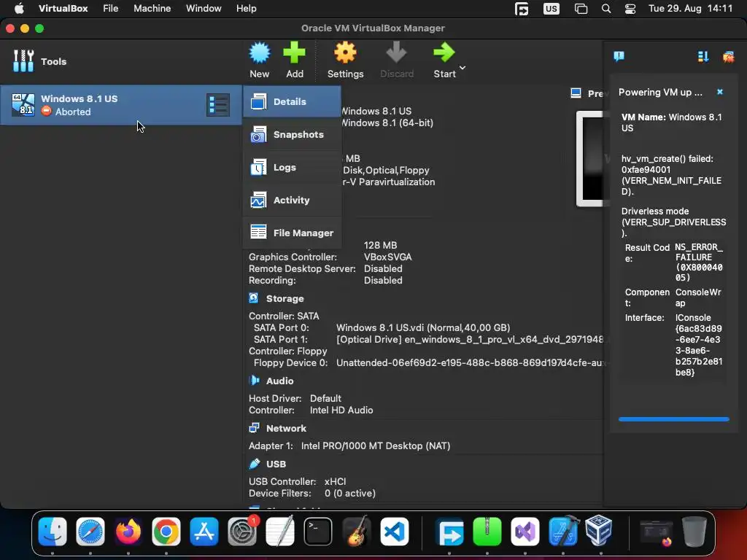Image resolution: width=747 pixels, height=560 pixels.
Task: Open the Apple menu
Action: [x=19, y=9]
